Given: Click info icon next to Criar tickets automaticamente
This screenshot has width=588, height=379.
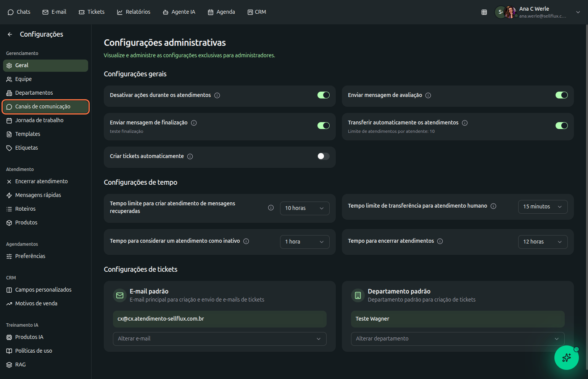Looking at the screenshot, I should (x=190, y=156).
